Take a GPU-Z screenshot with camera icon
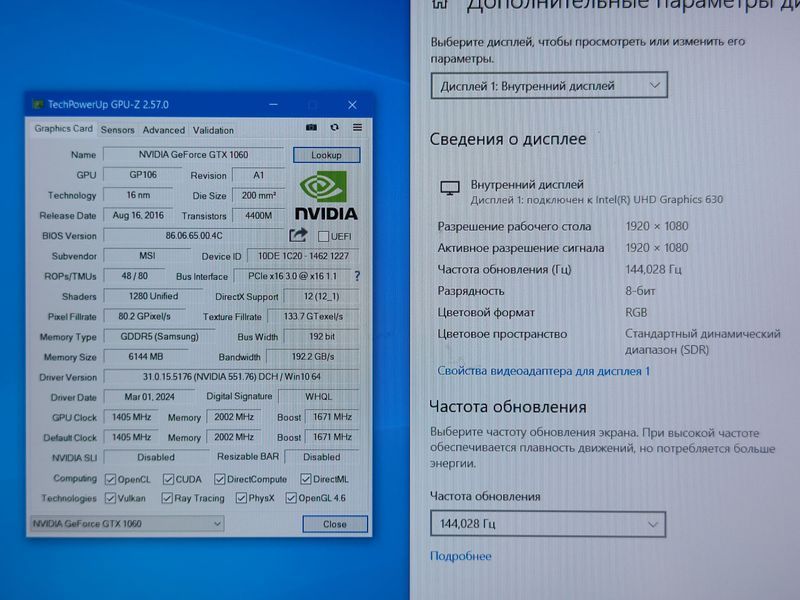Viewport: 800px width, 600px height. [x=311, y=128]
